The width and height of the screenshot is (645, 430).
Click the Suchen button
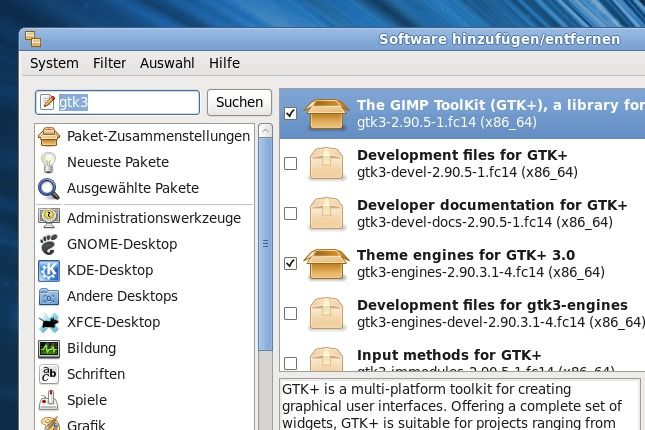coord(239,102)
